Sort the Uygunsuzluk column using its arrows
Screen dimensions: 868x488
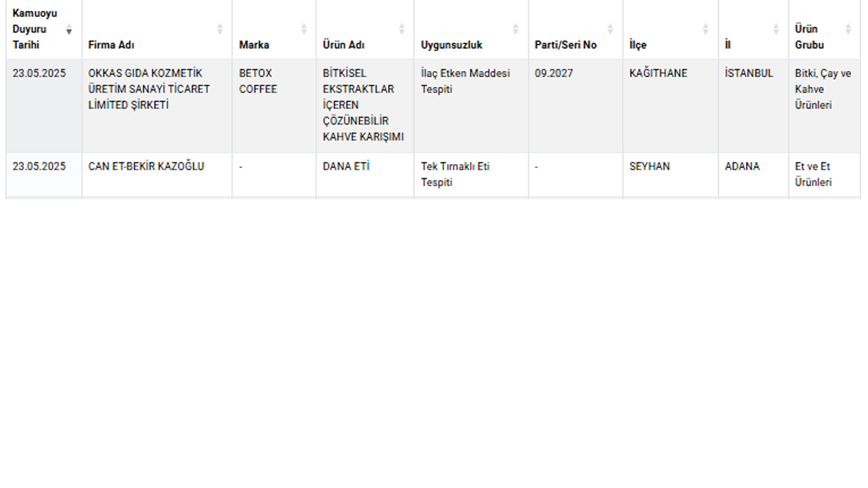515,29
